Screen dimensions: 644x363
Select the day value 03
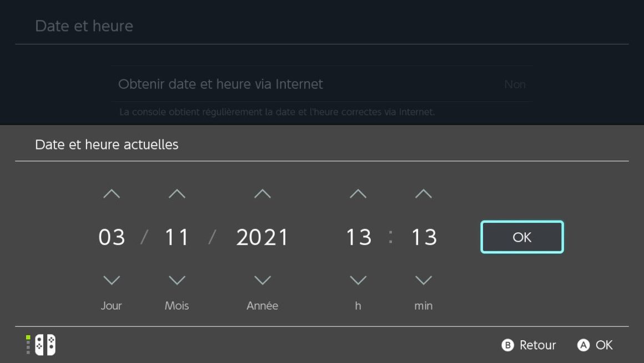(112, 237)
